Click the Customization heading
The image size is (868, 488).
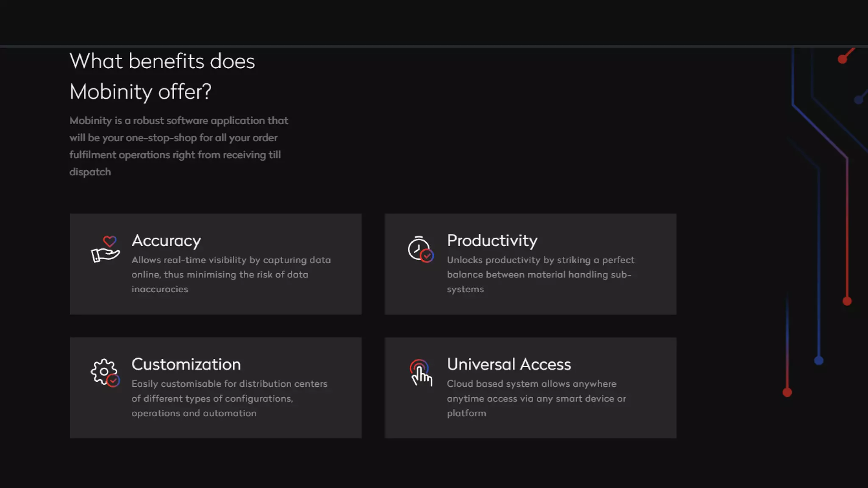(x=186, y=364)
